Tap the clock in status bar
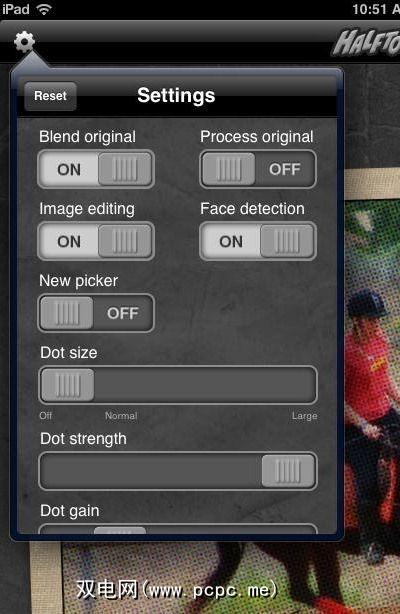400x614 pixels. [x=375, y=9]
